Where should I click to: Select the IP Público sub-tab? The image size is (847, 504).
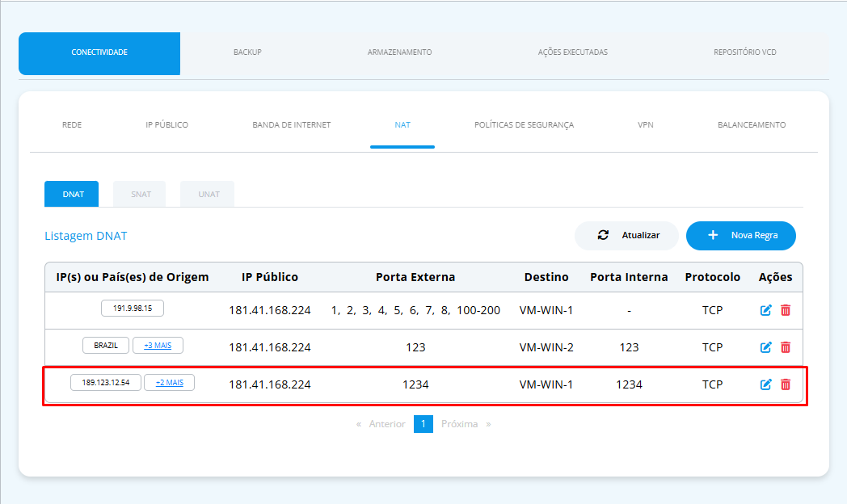(167, 124)
